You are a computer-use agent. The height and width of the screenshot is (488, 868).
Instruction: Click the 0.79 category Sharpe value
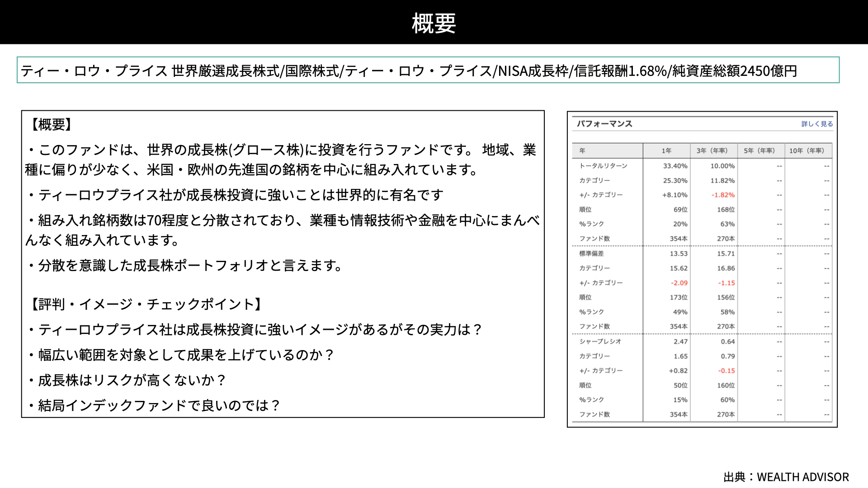click(728, 356)
